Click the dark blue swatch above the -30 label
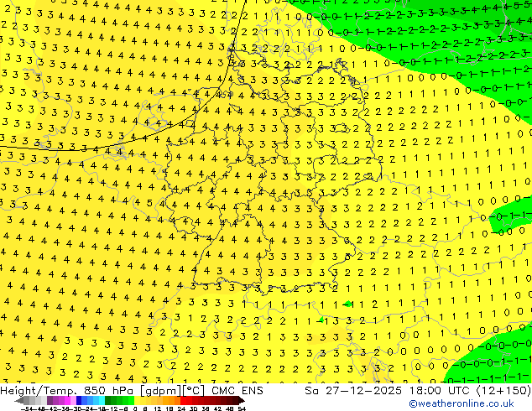The height and width of the screenshot is (411, 532). pyautogui.click(x=79, y=400)
